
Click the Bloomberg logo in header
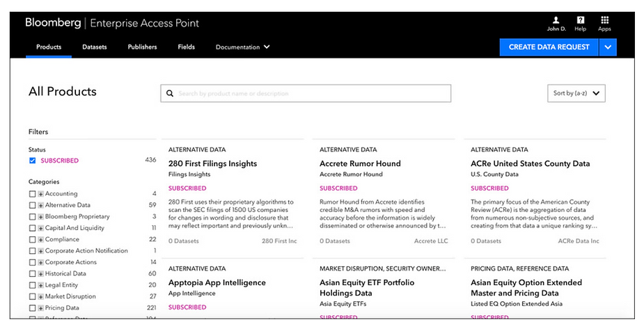54,23
